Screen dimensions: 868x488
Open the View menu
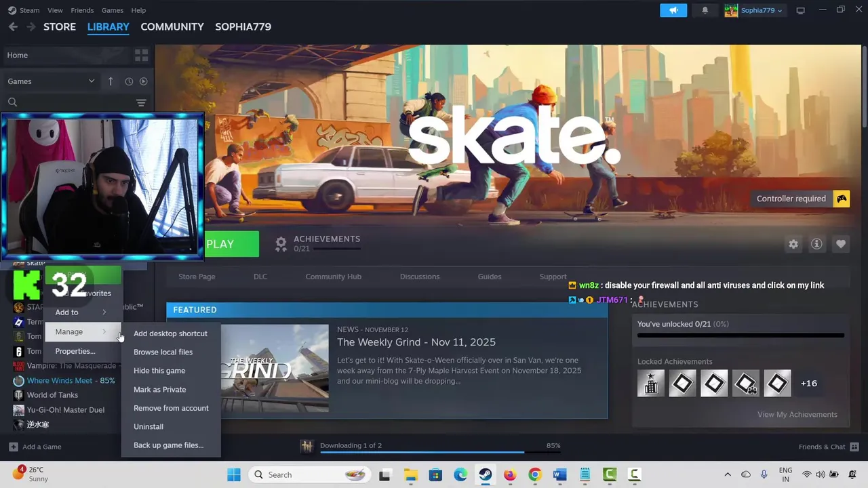click(55, 10)
